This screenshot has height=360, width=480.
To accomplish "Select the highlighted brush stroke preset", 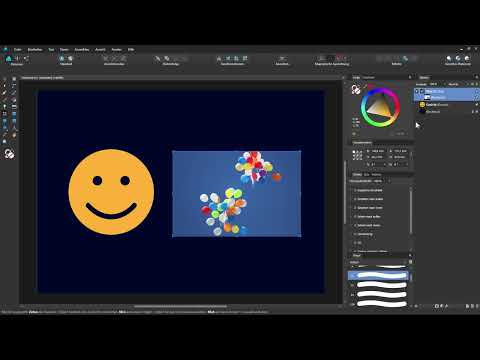I will coord(378,275).
